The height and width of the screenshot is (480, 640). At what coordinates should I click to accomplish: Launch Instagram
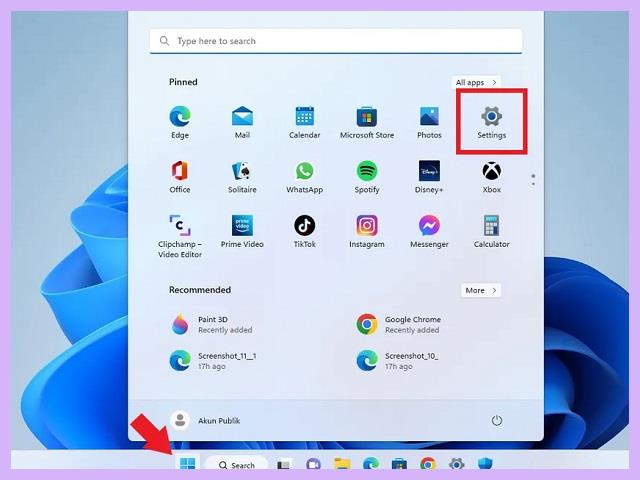click(367, 231)
